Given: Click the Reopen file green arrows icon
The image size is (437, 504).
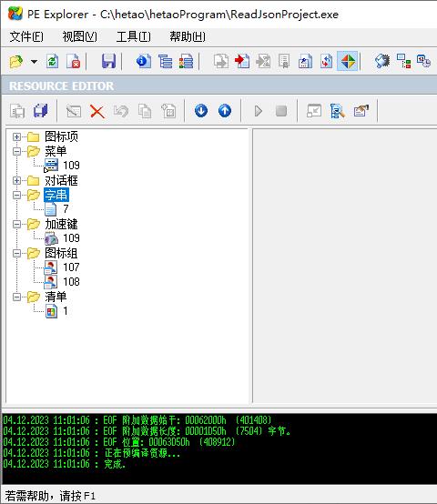Looking at the screenshot, I should pyautogui.click(x=53, y=61).
